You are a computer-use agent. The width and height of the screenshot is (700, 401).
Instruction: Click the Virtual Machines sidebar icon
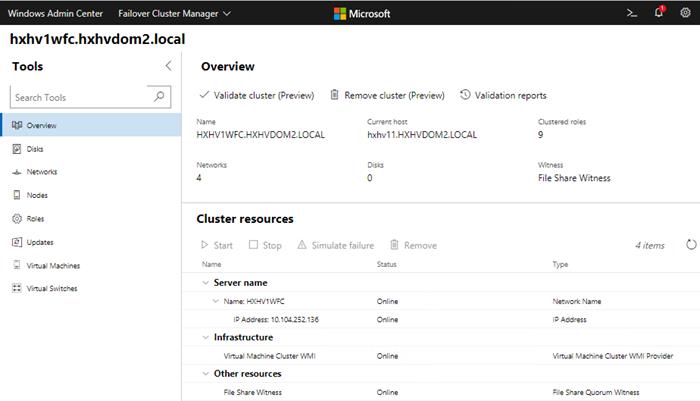click(17, 265)
